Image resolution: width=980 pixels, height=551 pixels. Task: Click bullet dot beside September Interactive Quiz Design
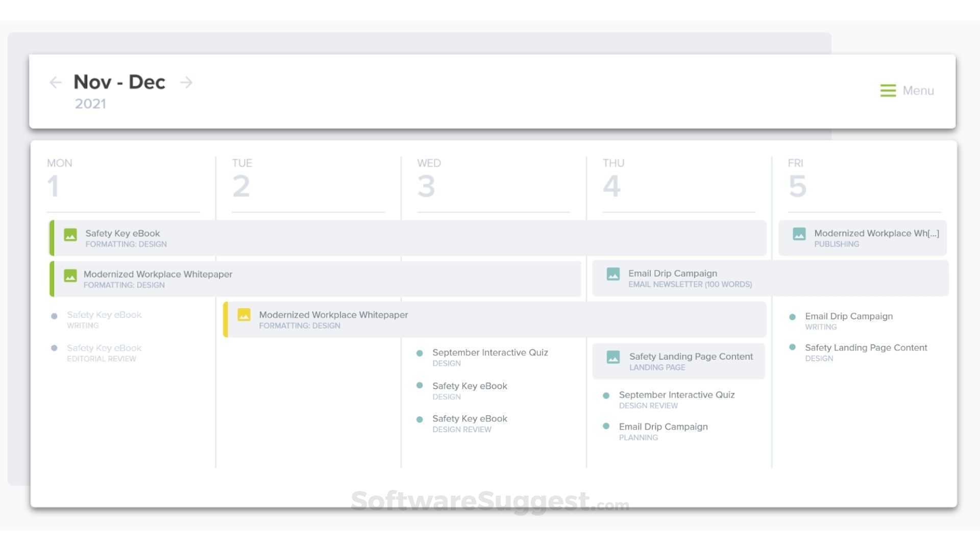point(420,353)
